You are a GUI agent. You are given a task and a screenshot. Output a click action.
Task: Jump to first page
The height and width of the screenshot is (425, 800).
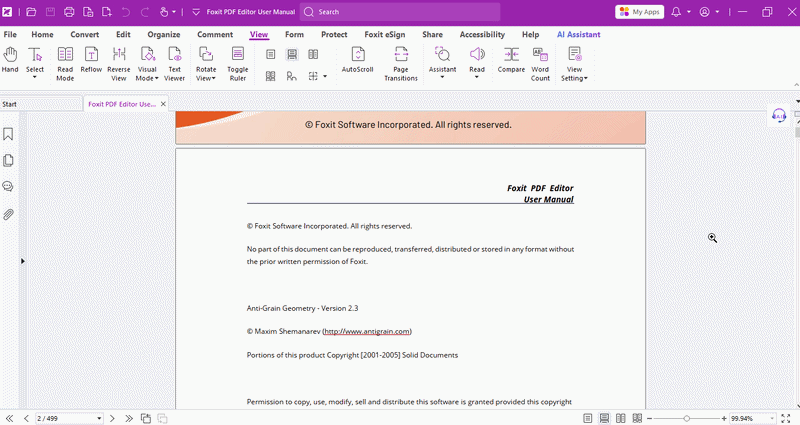pyautogui.click(x=9, y=418)
